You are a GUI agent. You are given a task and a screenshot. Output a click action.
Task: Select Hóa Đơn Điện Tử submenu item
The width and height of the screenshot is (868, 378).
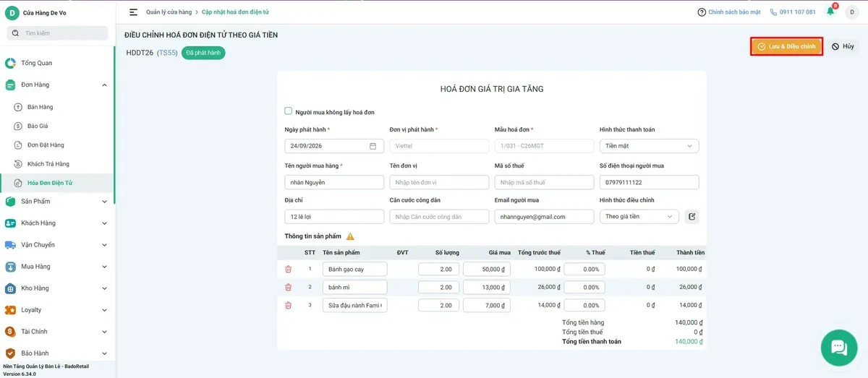[x=50, y=183]
